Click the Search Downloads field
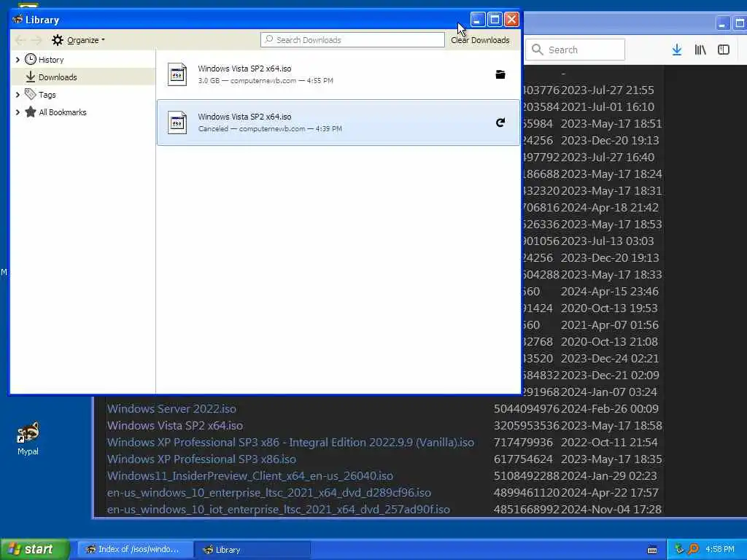Image resolution: width=747 pixels, height=560 pixels. pos(352,40)
